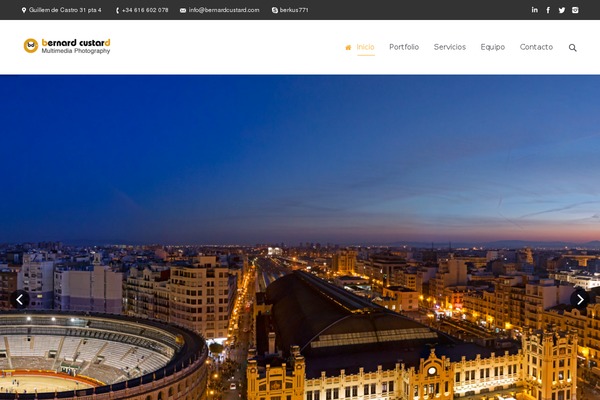Click the email envelope icon
This screenshot has width=600, height=400.
pos(183,10)
